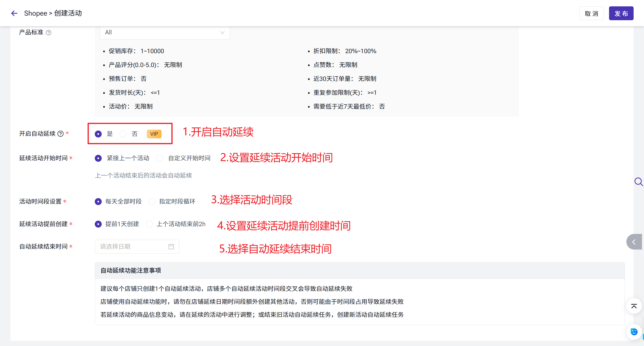Click the 发货时长(天): <=1 entry
The height and width of the screenshot is (346, 644).
click(x=134, y=93)
